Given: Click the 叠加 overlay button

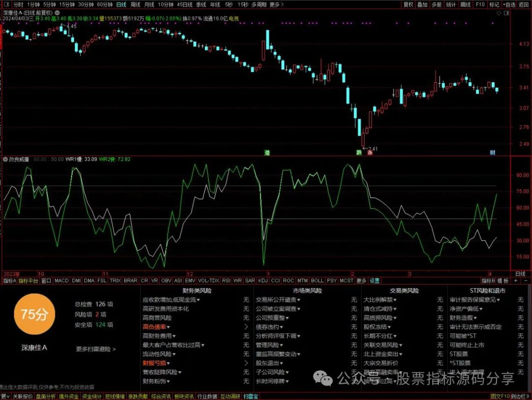Looking at the screenshot, I should pos(423,4).
